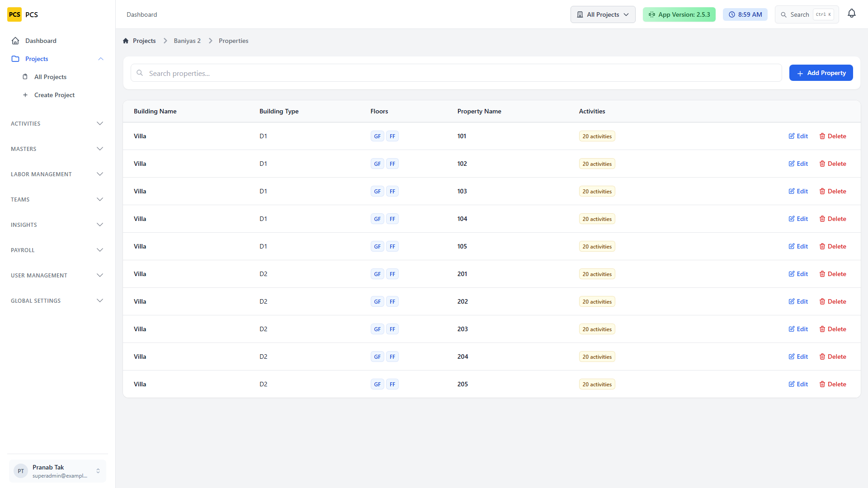
Task: Click the PT user avatar
Action: [x=21, y=471]
